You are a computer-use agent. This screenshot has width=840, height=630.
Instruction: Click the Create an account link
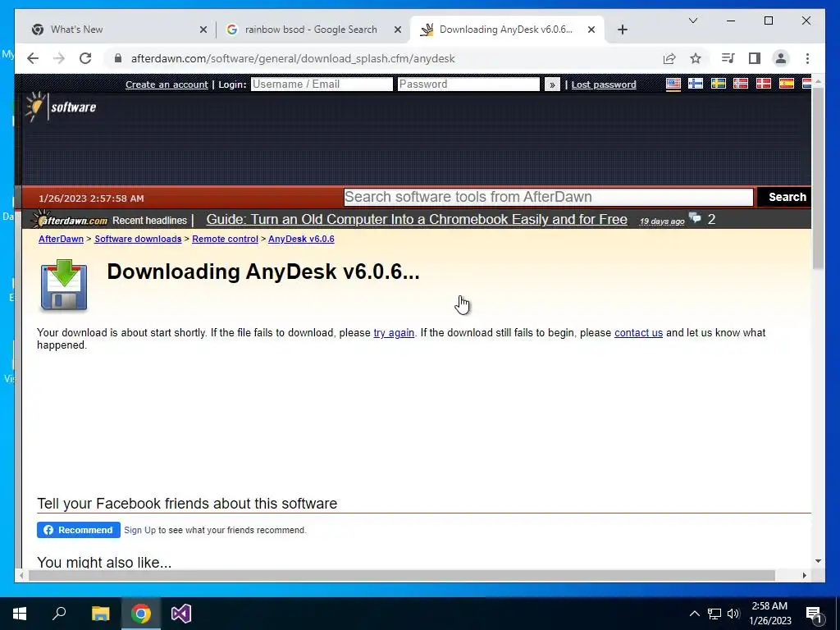click(167, 84)
